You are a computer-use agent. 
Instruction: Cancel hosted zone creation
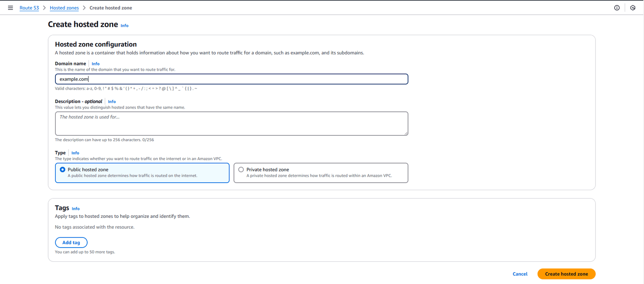[520, 274]
